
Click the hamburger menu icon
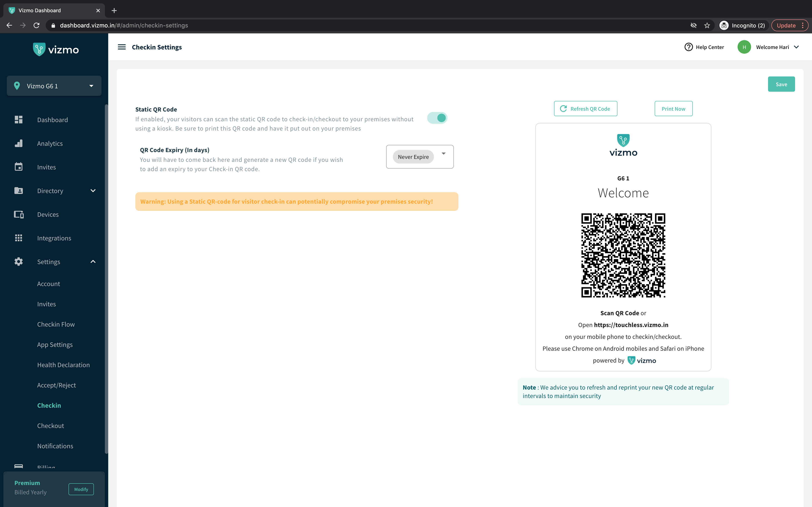(x=122, y=47)
